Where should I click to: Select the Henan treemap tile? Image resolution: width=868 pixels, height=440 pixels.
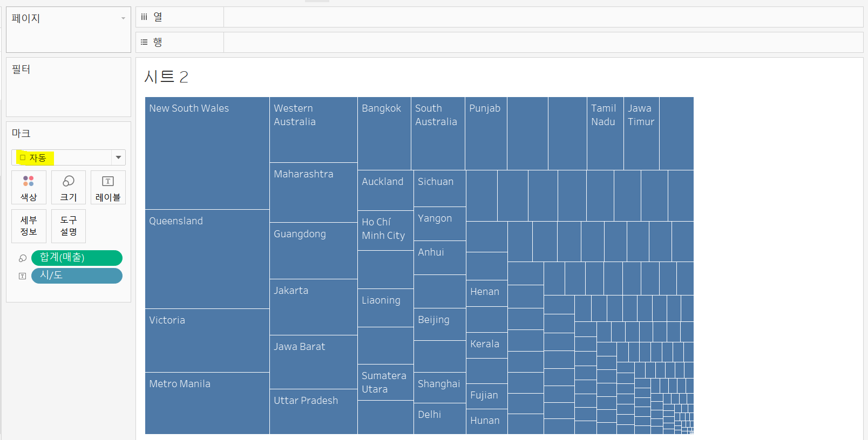click(x=487, y=293)
